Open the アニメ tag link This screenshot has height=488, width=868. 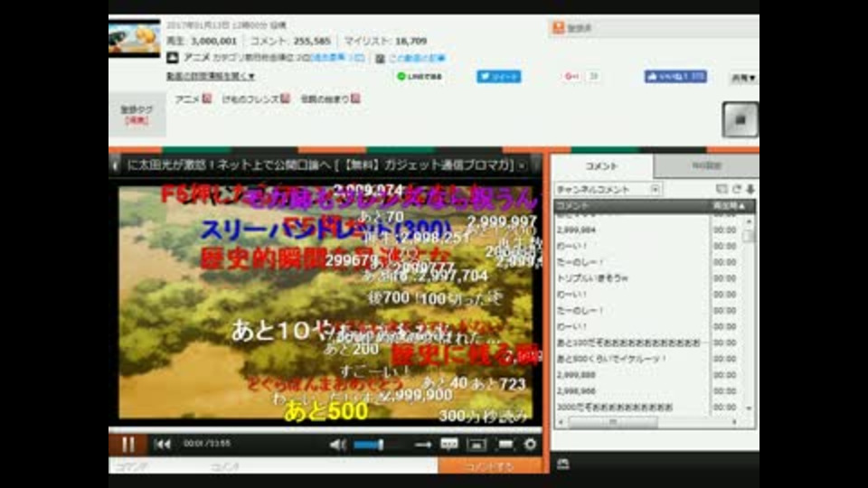tap(187, 99)
